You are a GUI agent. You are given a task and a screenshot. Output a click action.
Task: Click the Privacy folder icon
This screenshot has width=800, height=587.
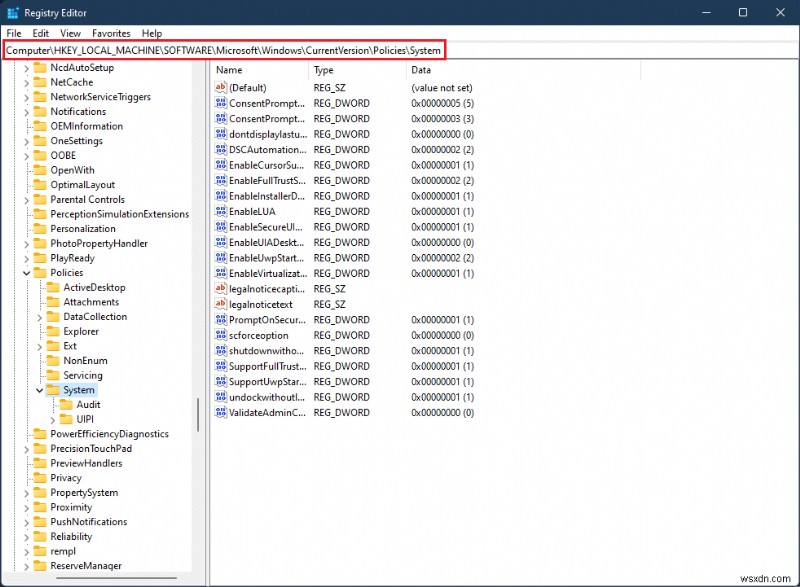click(40, 478)
